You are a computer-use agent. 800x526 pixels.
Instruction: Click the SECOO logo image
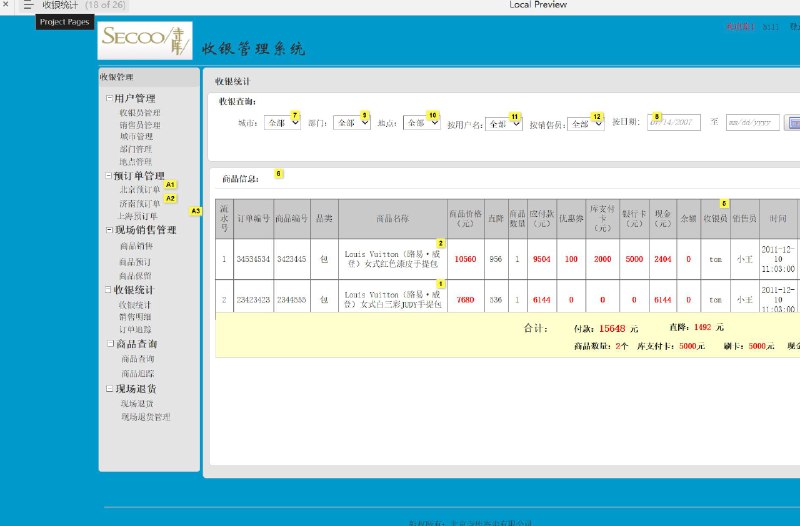pyautogui.click(x=145, y=40)
